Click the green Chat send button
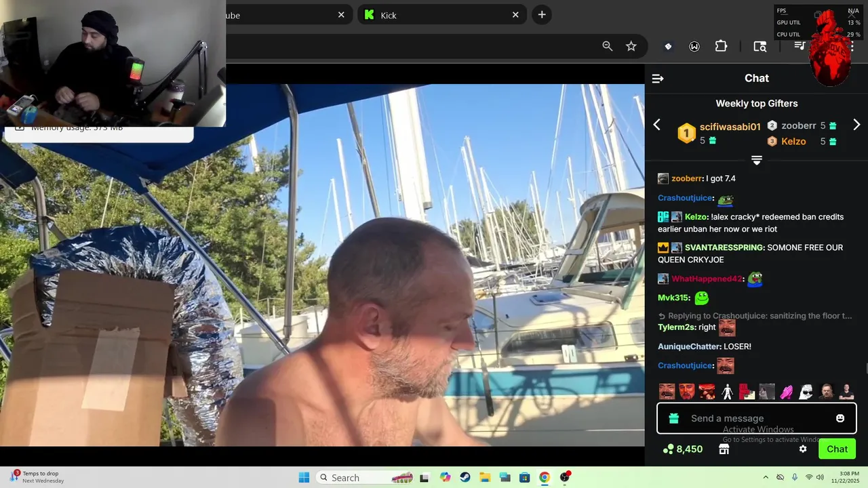The image size is (868, 488). coord(837,449)
